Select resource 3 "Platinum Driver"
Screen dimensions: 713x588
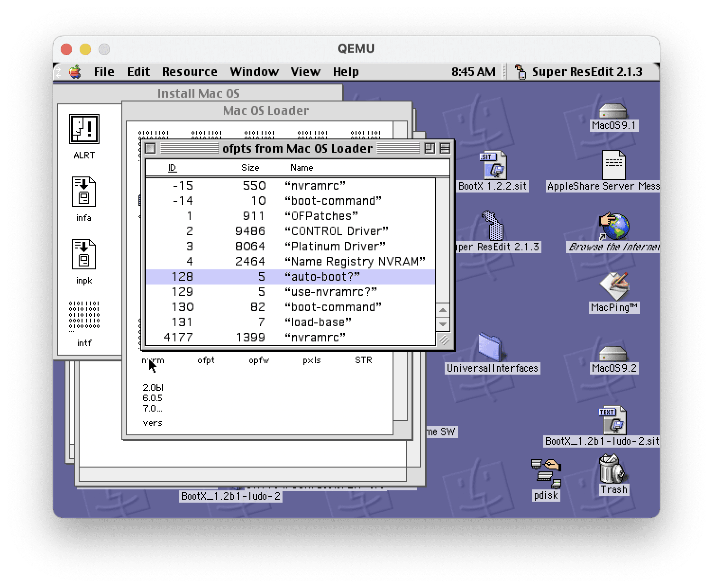coord(290,247)
